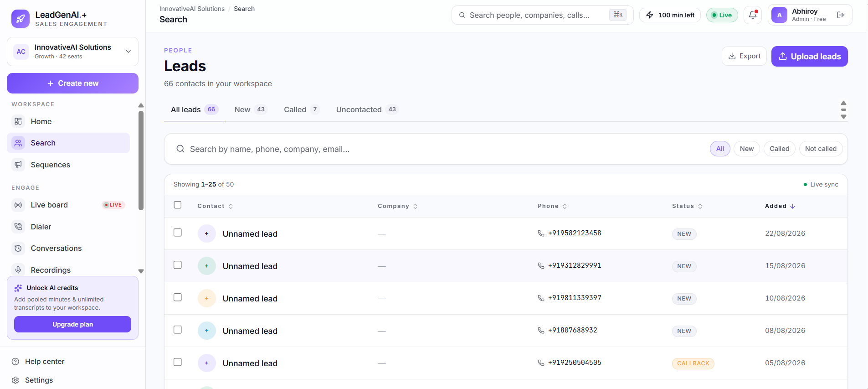This screenshot has height=389, width=868.
Task: Open Search in the sidebar
Action: tap(68, 143)
